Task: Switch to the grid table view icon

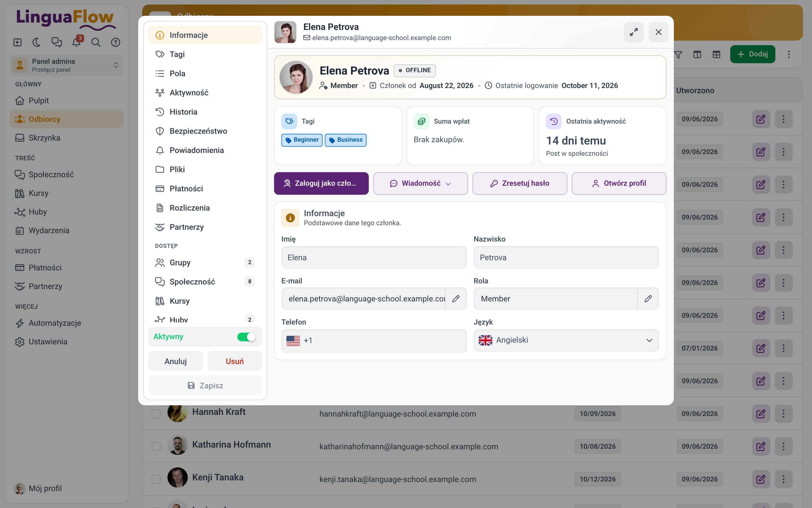Action: pyautogui.click(x=716, y=54)
